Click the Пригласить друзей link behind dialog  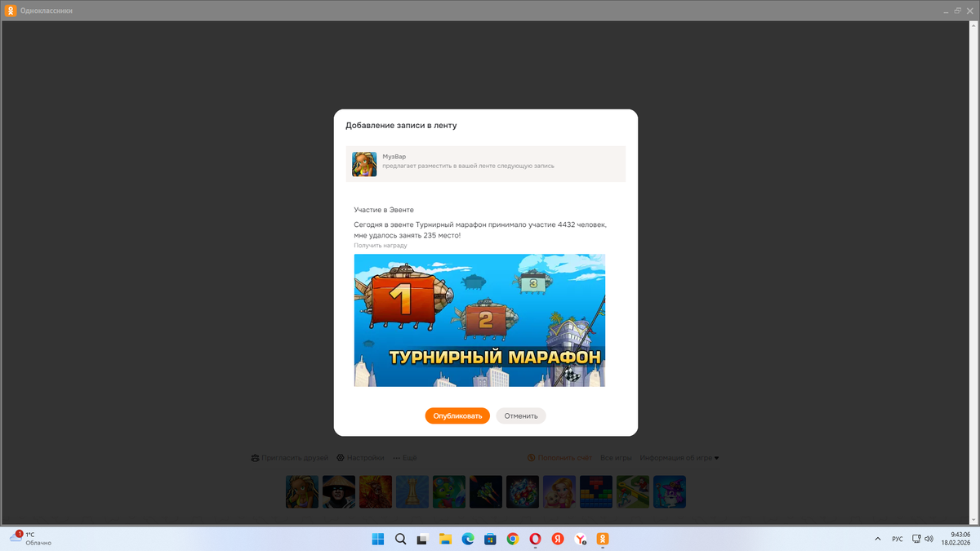[289, 458]
